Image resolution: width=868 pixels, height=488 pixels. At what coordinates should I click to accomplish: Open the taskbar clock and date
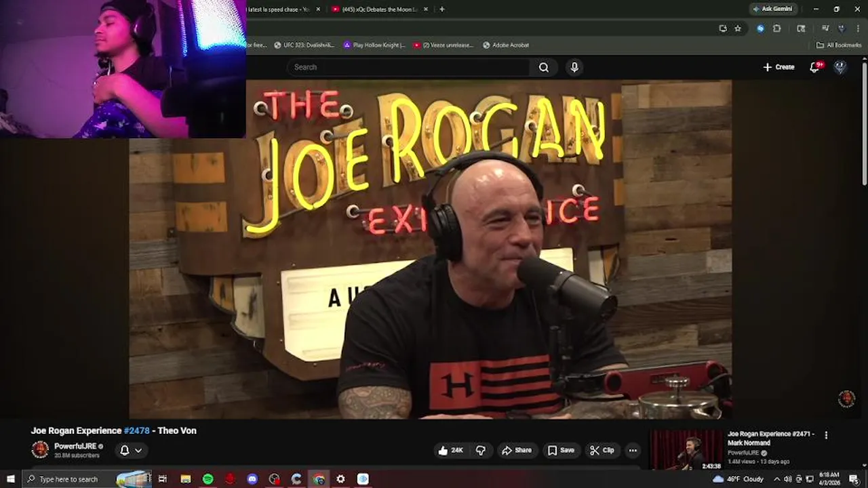(x=829, y=479)
